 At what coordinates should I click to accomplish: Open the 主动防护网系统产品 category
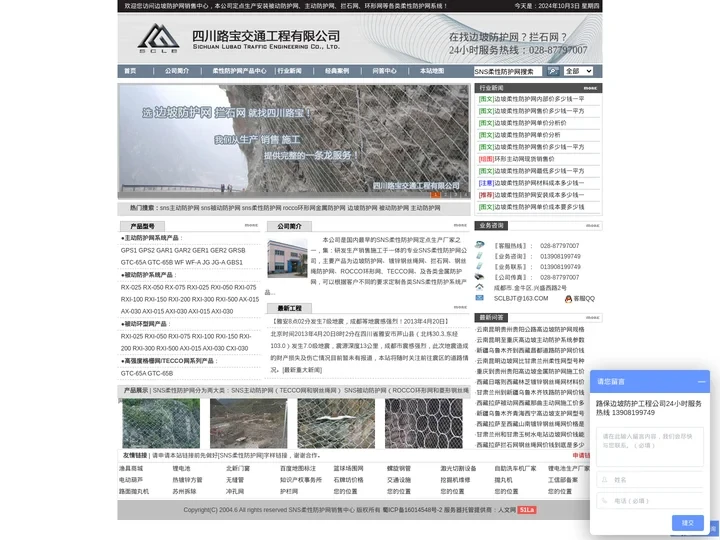[151, 238]
